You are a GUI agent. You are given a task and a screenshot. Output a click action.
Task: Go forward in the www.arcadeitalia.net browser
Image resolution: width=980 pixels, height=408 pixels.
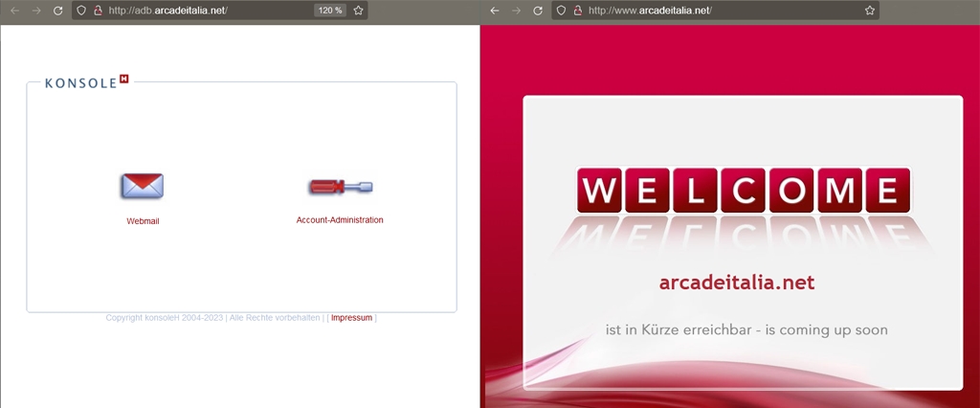516,11
